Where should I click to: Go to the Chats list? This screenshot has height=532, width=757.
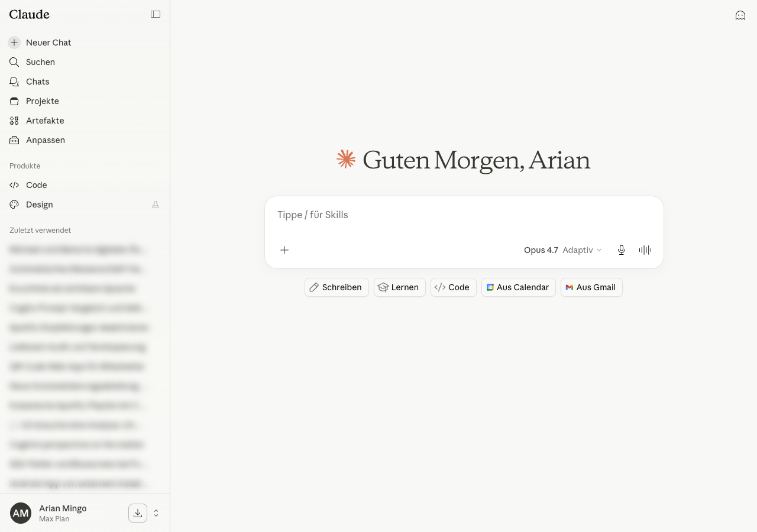point(85,82)
